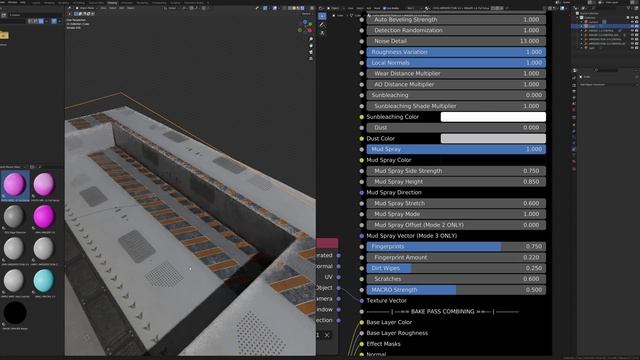The width and height of the screenshot is (640, 360).
Task: Click the Local Normals slider
Action: tap(456, 63)
